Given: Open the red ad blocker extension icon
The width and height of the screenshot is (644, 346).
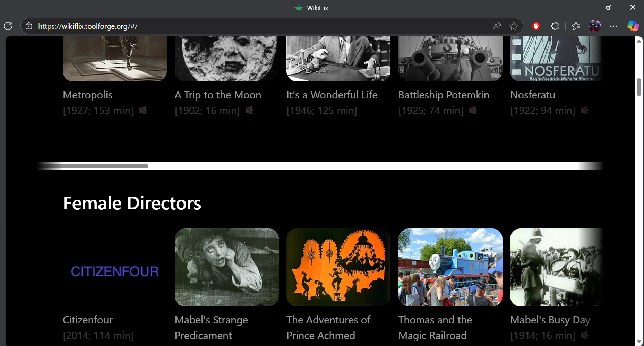Looking at the screenshot, I should [x=536, y=26].
